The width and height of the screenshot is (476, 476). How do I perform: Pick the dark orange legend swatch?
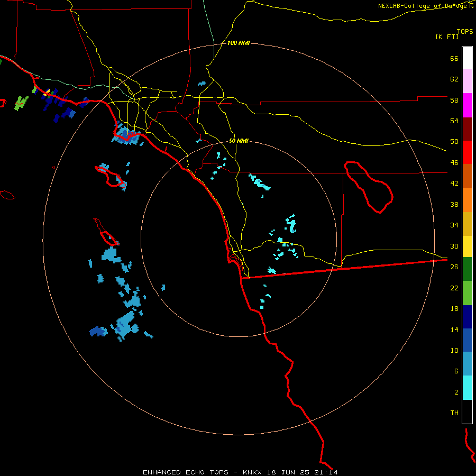(x=467, y=176)
